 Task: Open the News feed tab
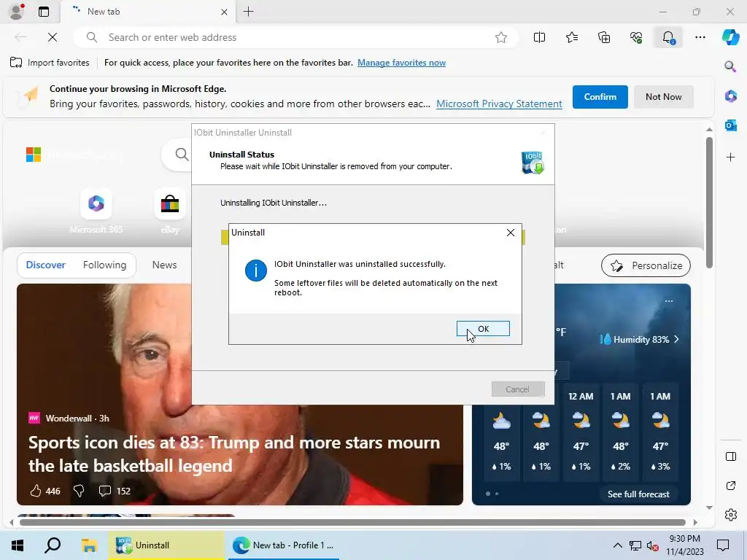tap(164, 265)
